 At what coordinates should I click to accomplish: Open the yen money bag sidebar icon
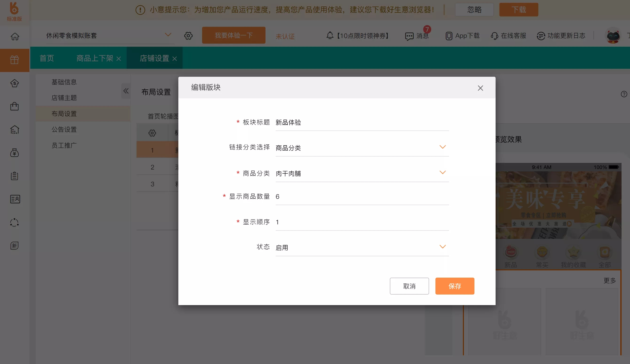click(15, 153)
